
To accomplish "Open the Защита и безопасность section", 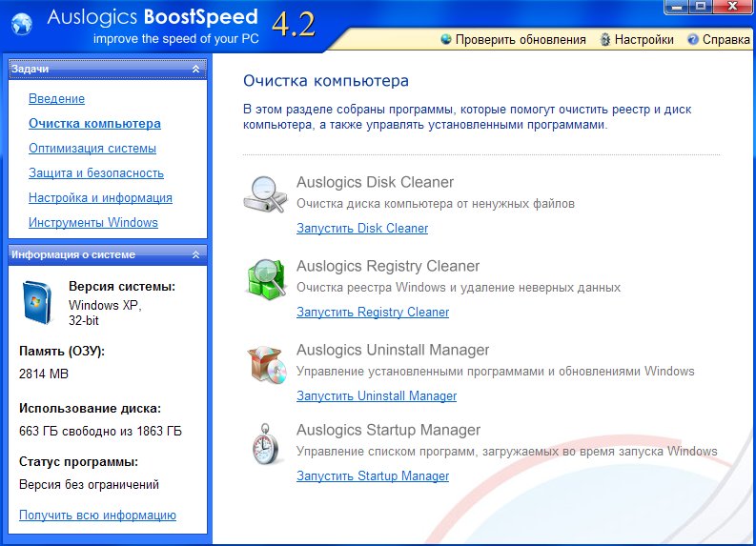I will (96, 173).
